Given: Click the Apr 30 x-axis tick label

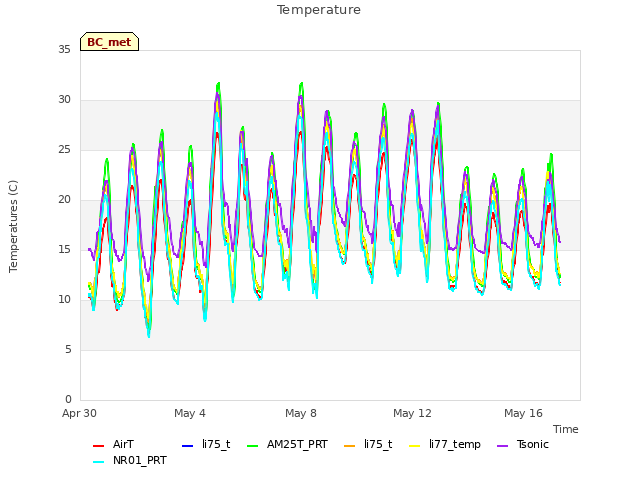Looking at the screenshot, I should 79,413.
